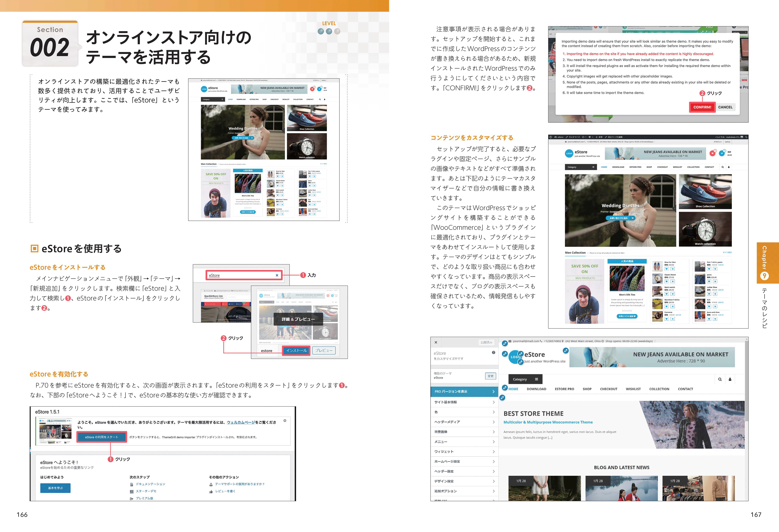Click the user account icon in customizer preview
The height and width of the screenshot is (532, 779).
(730, 379)
